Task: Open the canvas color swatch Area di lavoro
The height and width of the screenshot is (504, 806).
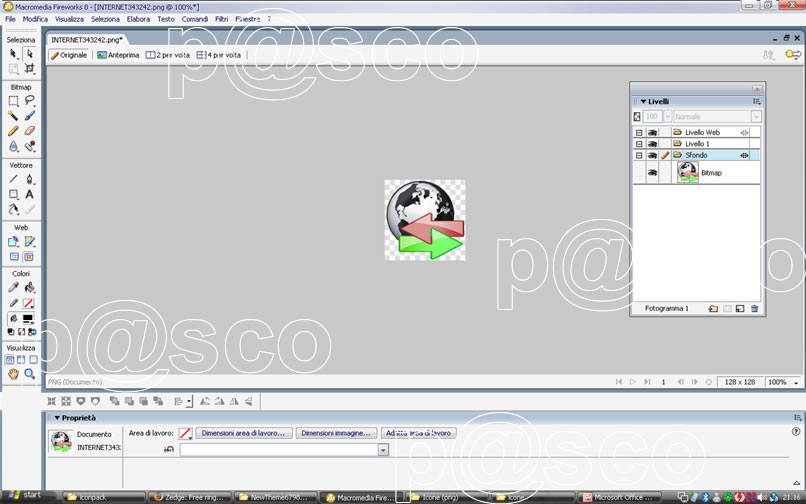Action: click(x=185, y=434)
